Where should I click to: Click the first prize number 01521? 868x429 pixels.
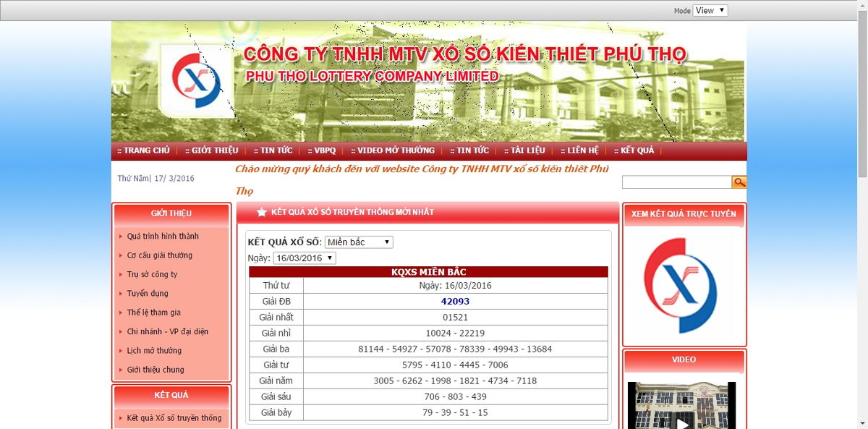456,317
